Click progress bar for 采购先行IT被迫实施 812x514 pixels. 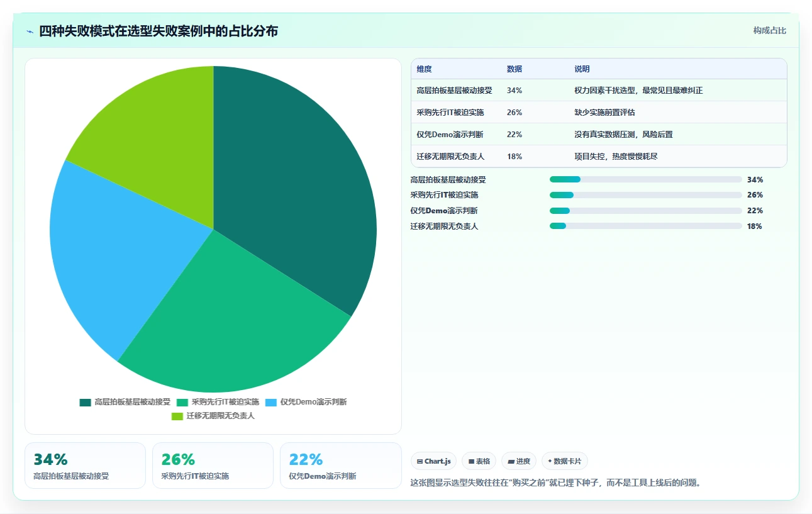tap(646, 195)
